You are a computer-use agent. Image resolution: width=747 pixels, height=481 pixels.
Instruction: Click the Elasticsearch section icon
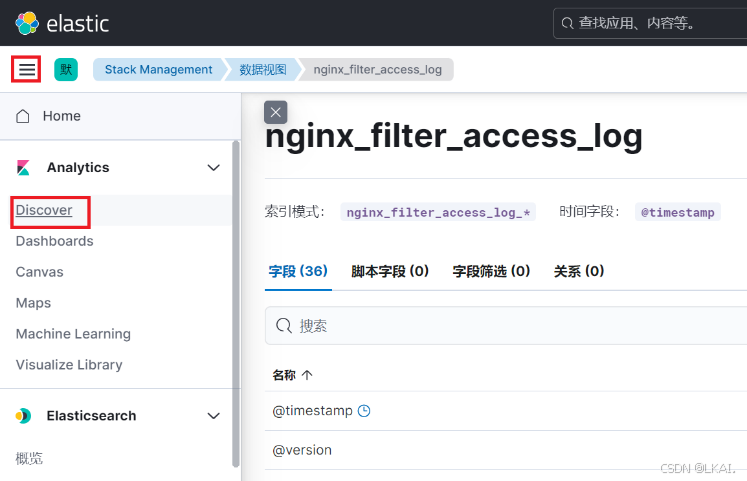(23, 416)
